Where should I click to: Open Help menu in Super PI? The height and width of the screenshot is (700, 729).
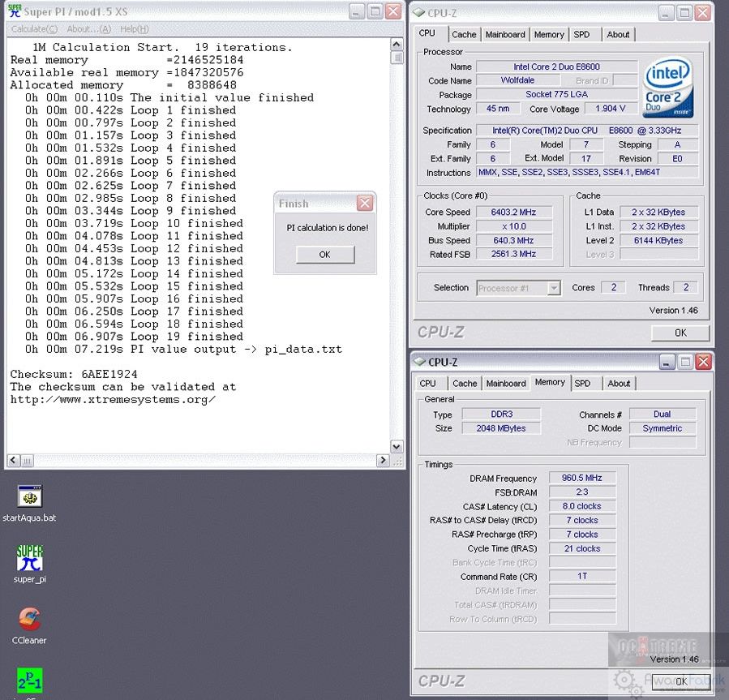[x=135, y=29]
